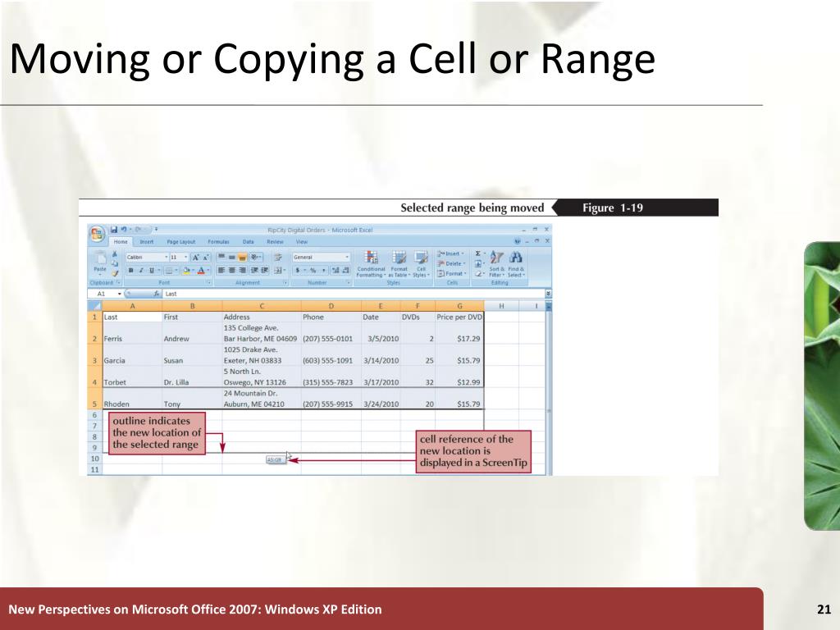Click the Delete cells button

(450, 263)
